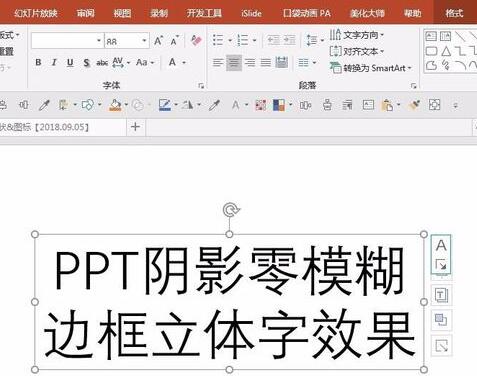Open the 帮助 tab

click(x=413, y=13)
